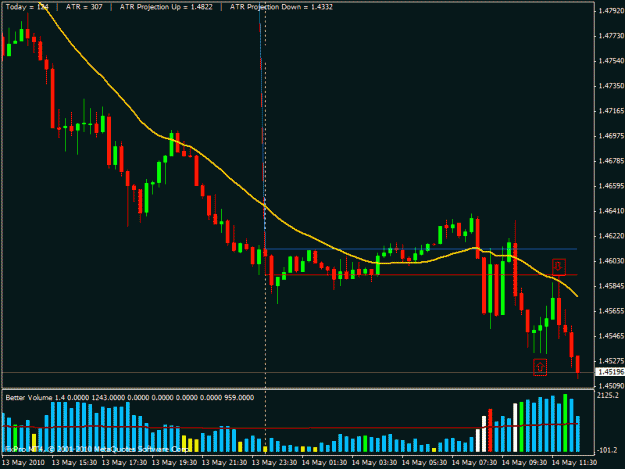Click the '14 May 09:30' time label
Viewport: 625px width, 469px height.
point(524,463)
